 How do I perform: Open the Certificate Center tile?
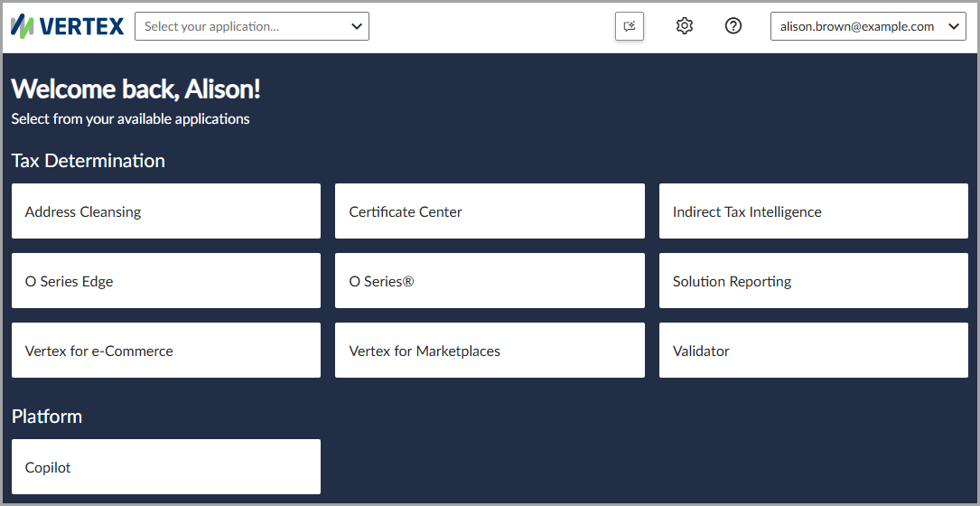490,211
